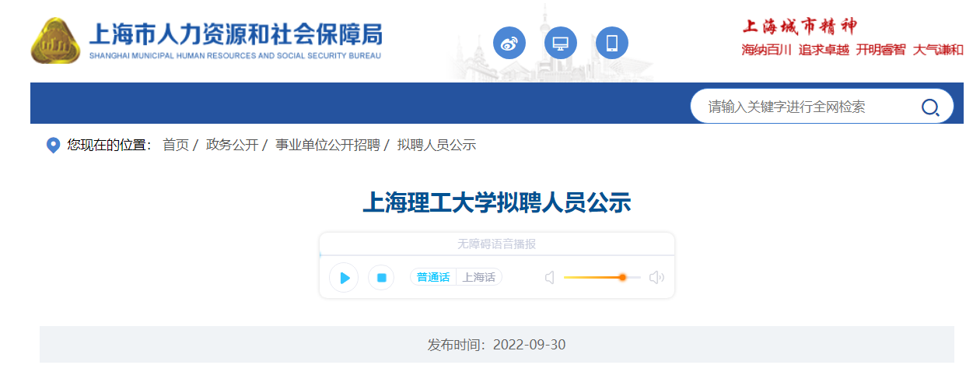Stop the voice broadcast playback
The height and width of the screenshot is (372, 980).
pyautogui.click(x=381, y=278)
